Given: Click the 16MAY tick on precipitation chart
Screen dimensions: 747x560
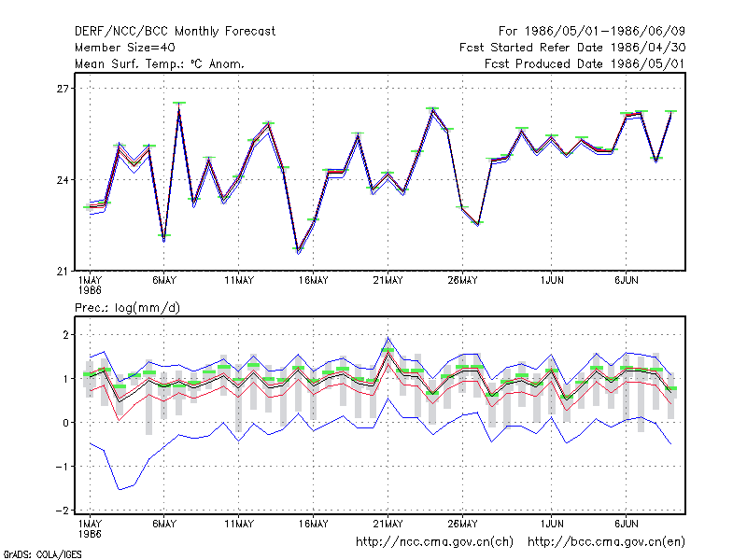Looking at the screenshot, I should (314, 524).
